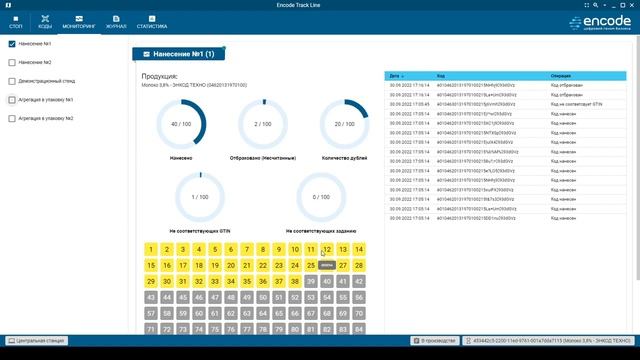Select gray code cell 50
Viewport: 640px width, 360px height.
(x=263, y=297)
